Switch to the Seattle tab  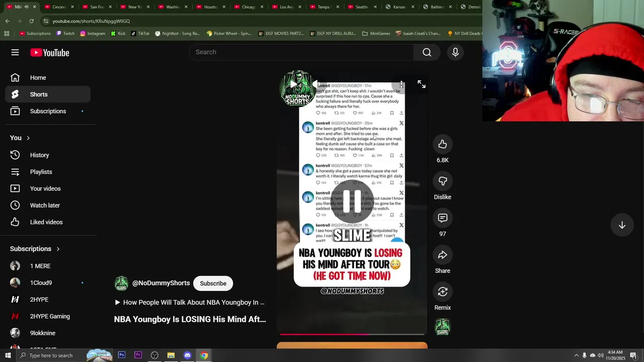361,7
